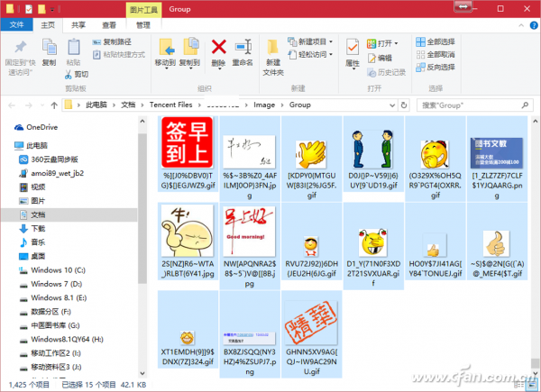Select Pictures (图片) in the sidebar

click(32, 201)
